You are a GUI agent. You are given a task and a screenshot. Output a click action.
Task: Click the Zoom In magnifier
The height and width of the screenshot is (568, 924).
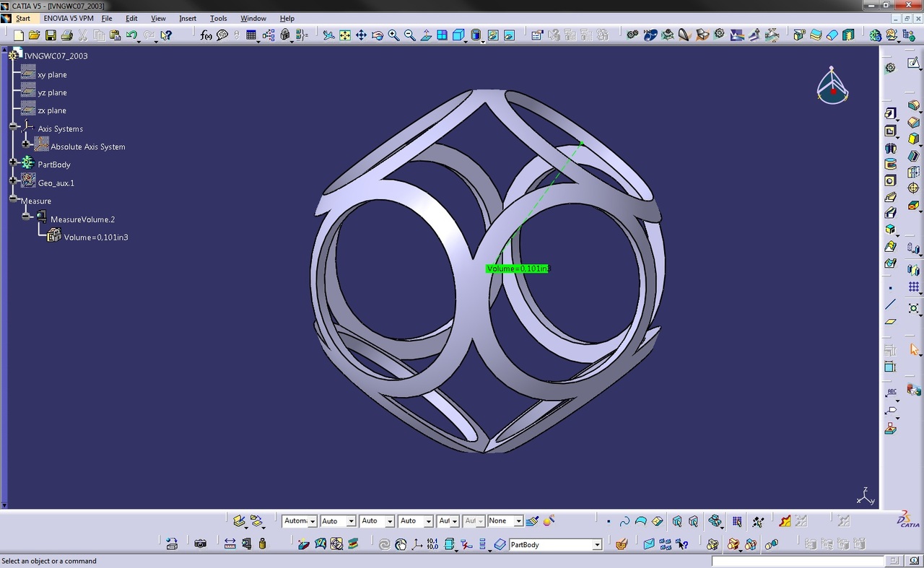click(394, 35)
